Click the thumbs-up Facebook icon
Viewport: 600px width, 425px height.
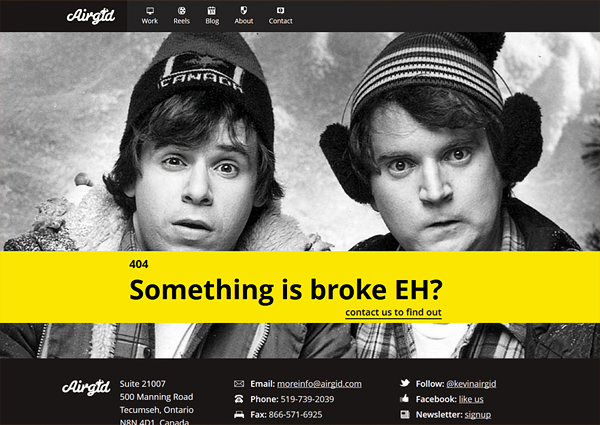[404, 399]
